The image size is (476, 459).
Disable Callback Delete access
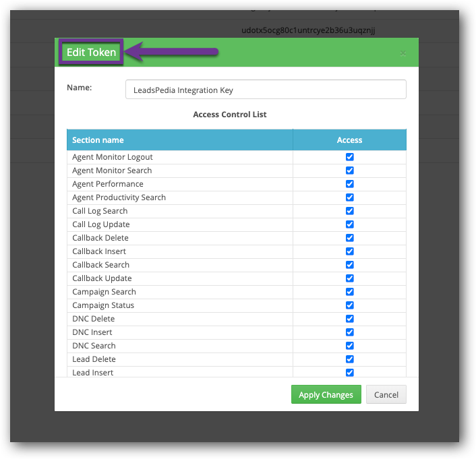pos(349,238)
